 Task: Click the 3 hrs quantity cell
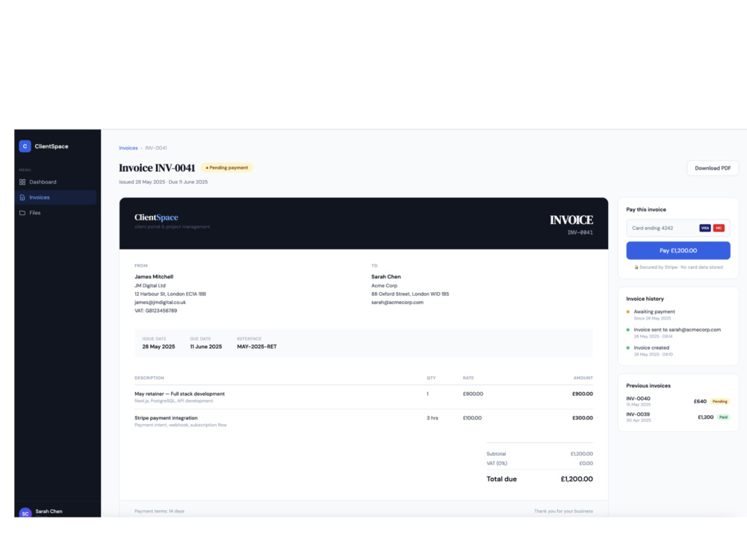pyautogui.click(x=432, y=418)
